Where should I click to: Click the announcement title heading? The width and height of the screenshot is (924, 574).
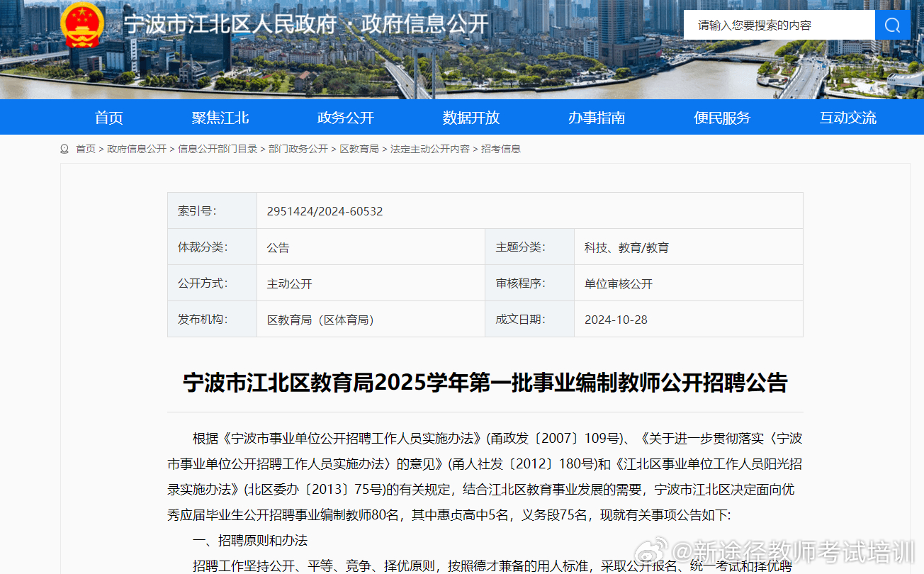[x=485, y=382]
